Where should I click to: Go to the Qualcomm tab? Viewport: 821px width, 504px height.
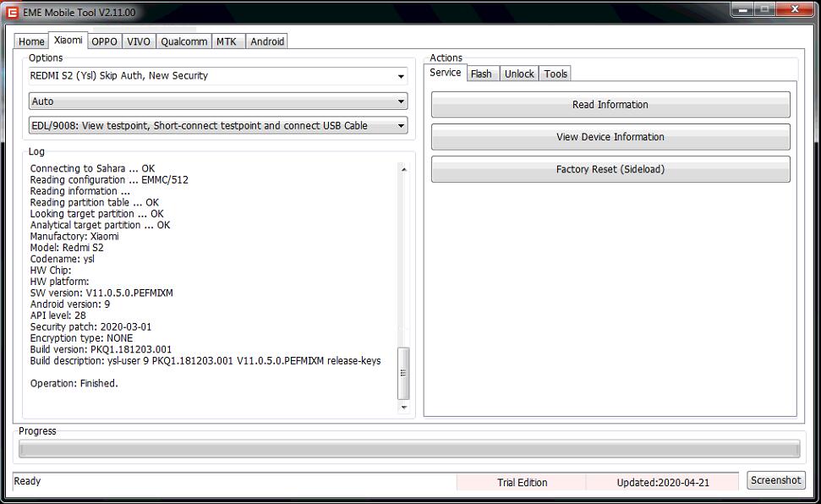click(x=183, y=41)
